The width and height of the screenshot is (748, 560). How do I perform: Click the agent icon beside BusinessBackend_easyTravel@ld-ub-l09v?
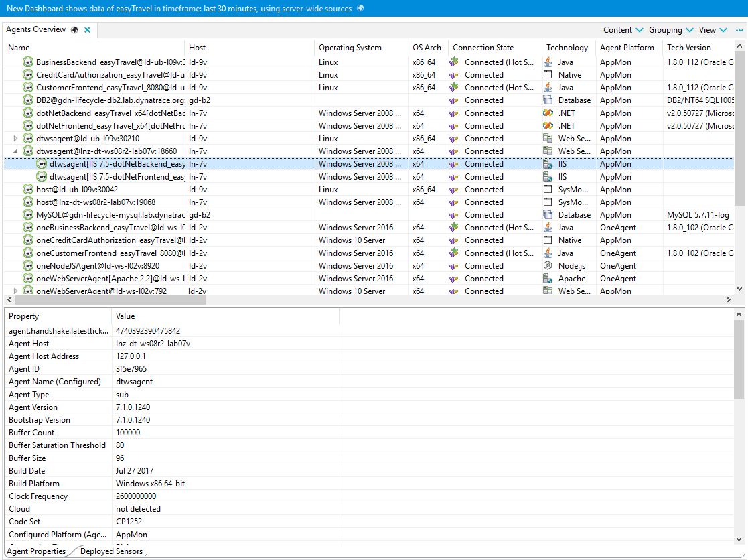[x=29, y=62]
